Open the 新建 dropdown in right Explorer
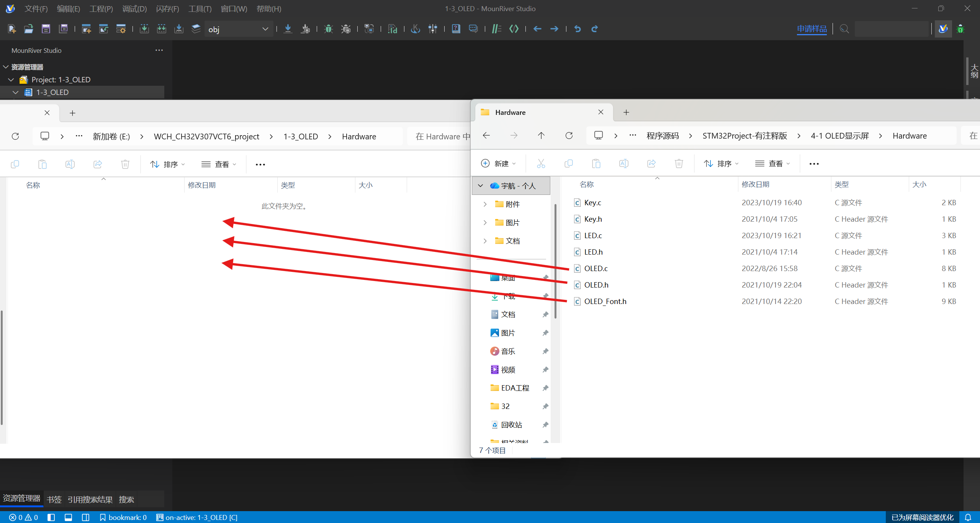The height and width of the screenshot is (523, 980). (x=498, y=164)
